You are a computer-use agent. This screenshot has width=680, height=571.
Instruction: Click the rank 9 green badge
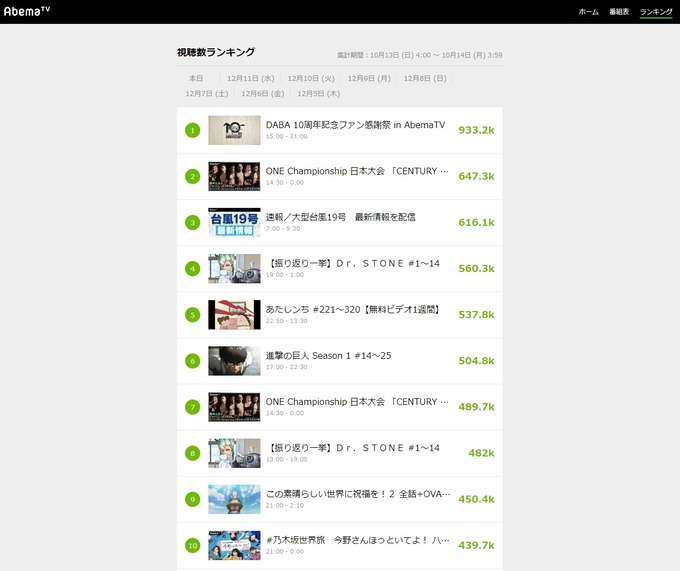coord(193,499)
